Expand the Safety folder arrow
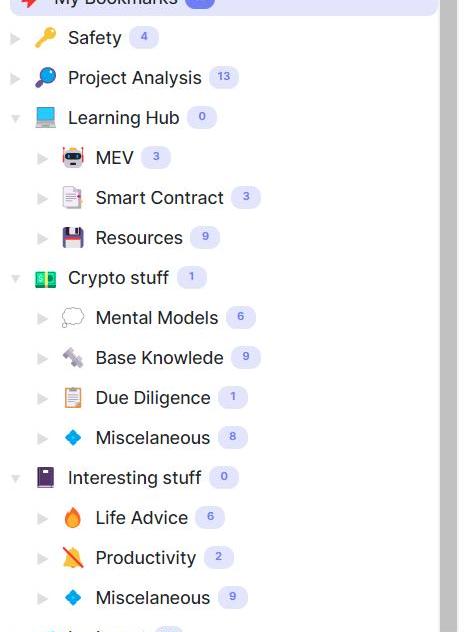This screenshot has height=632, width=470. click(x=15, y=39)
